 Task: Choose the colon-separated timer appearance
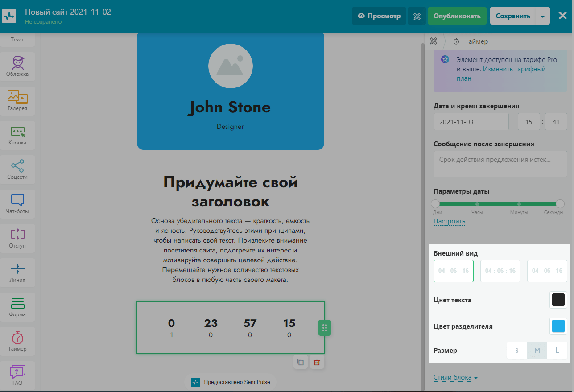500,271
